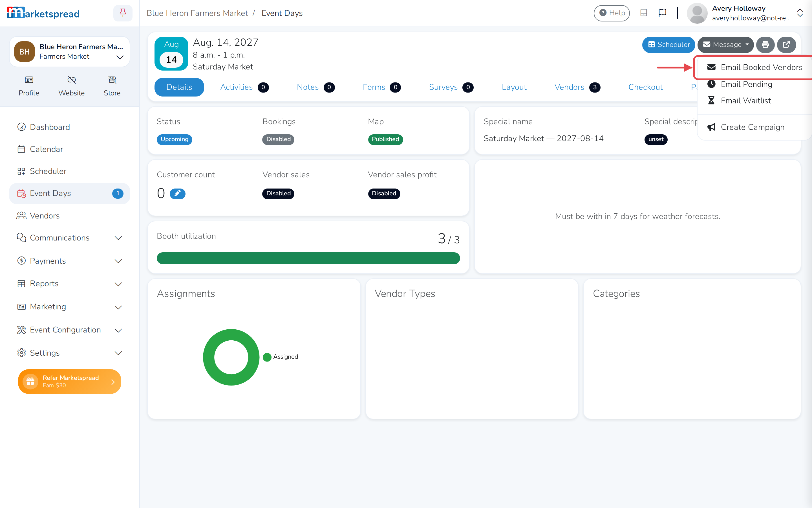
Task: Click the Avery Holloway avatar image
Action: coord(697,13)
